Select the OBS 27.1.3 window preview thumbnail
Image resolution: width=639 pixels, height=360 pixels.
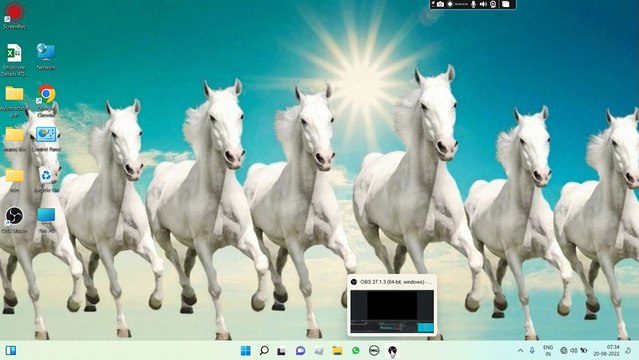392,311
